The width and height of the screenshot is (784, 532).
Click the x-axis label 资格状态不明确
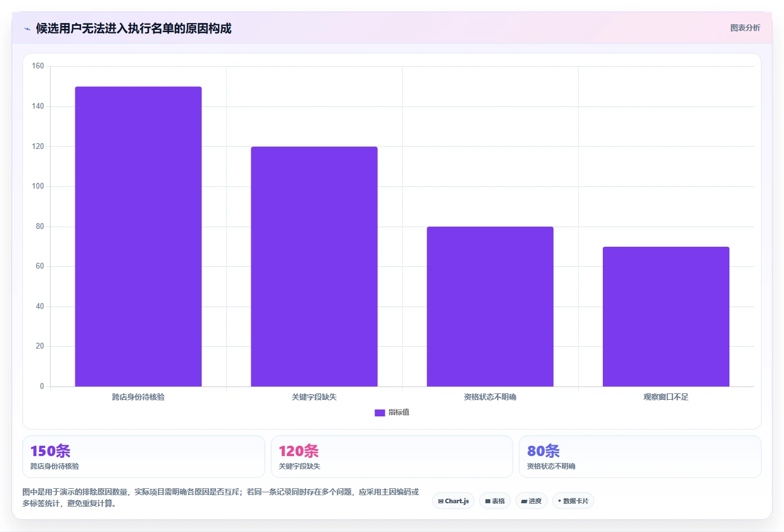pos(490,397)
